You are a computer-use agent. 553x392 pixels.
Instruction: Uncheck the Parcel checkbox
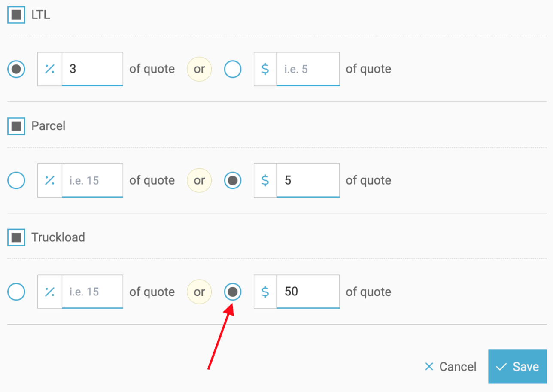[x=16, y=126]
